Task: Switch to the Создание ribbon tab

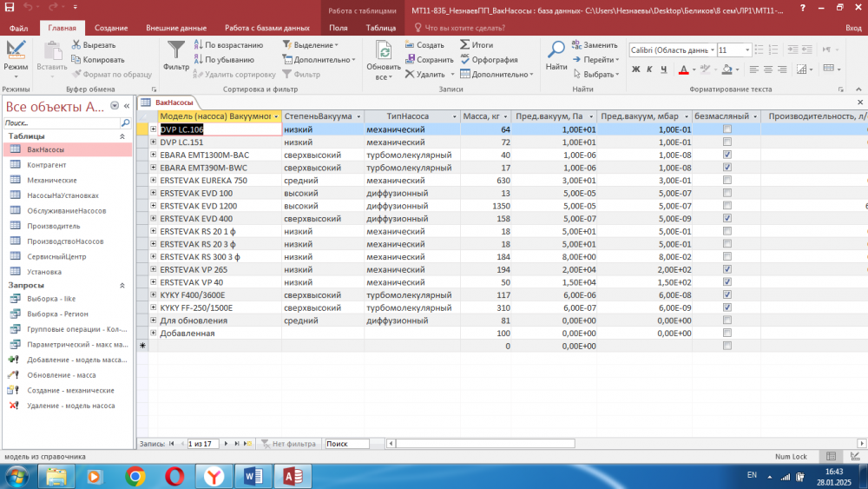Action: 111,28
